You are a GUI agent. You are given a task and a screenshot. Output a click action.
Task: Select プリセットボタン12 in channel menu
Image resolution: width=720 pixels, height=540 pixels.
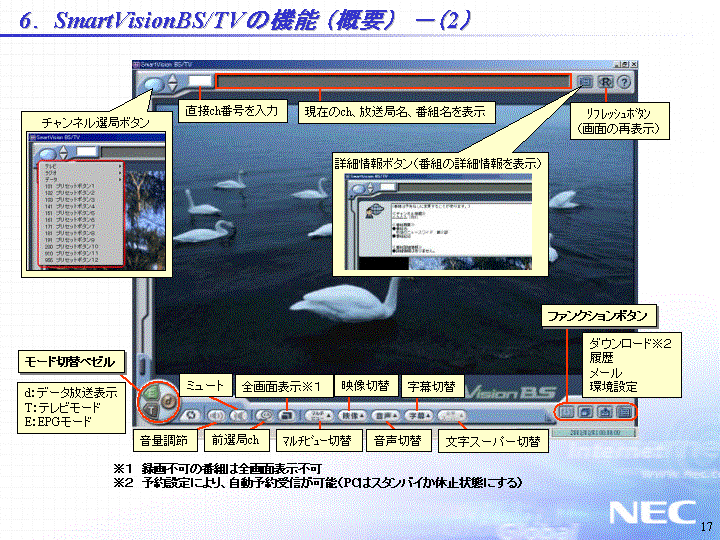pyautogui.click(x=82, y=260)
